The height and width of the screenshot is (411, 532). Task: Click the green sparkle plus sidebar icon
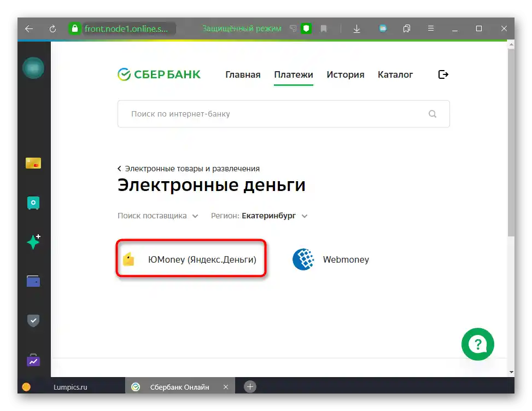pyautogui.click(x=33, y=241)
